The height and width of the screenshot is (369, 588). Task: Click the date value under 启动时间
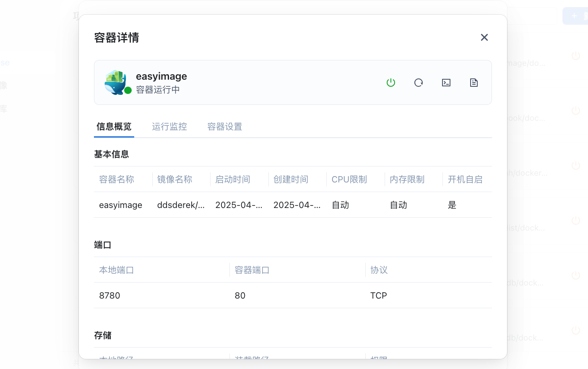239,205
